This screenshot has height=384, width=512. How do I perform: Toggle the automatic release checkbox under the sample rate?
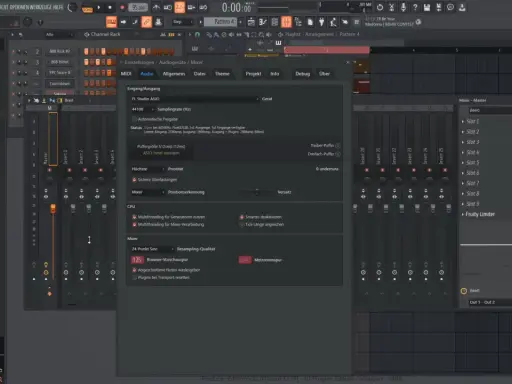pyautogui.click(x=134, y=119)
